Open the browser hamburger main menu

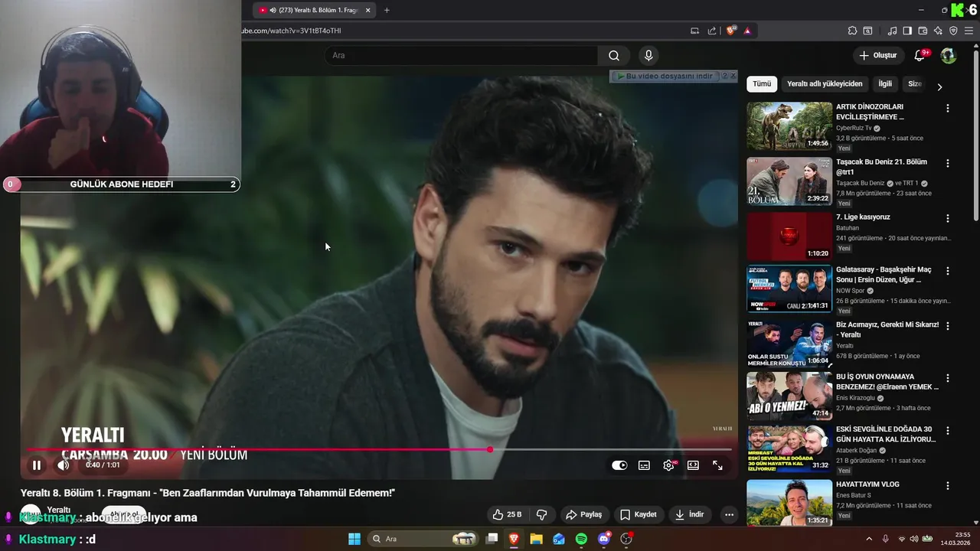(969, 31)
